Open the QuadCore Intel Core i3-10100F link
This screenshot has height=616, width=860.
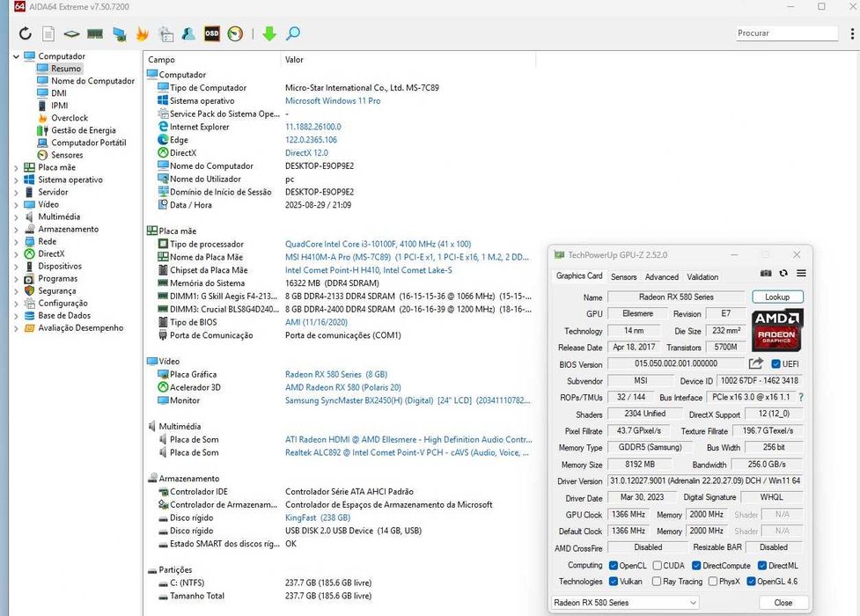coord(378,244)
